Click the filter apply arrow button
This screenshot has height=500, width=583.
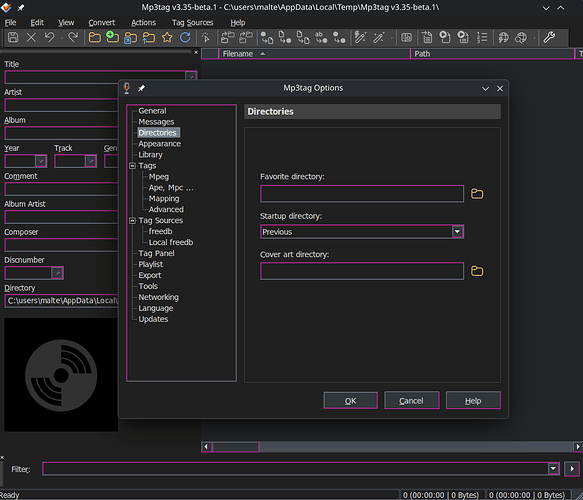(572, 469)
